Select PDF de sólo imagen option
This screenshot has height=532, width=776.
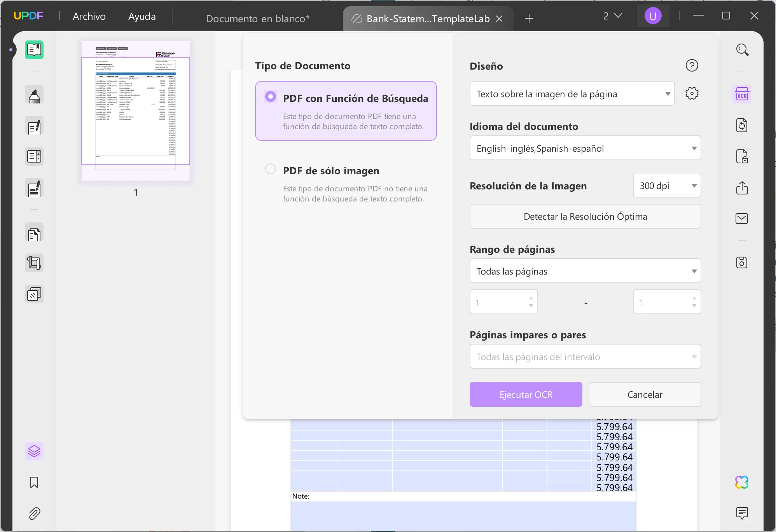pyautogui.click(x=346, y=183)
